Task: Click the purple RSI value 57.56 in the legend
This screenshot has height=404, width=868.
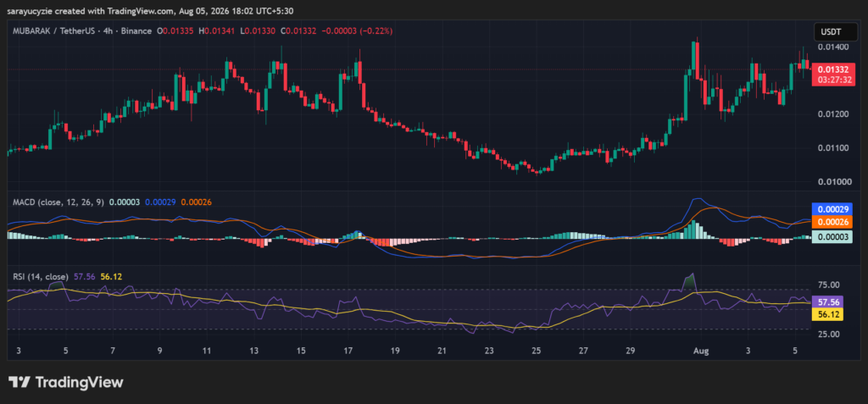Action: 84,276
